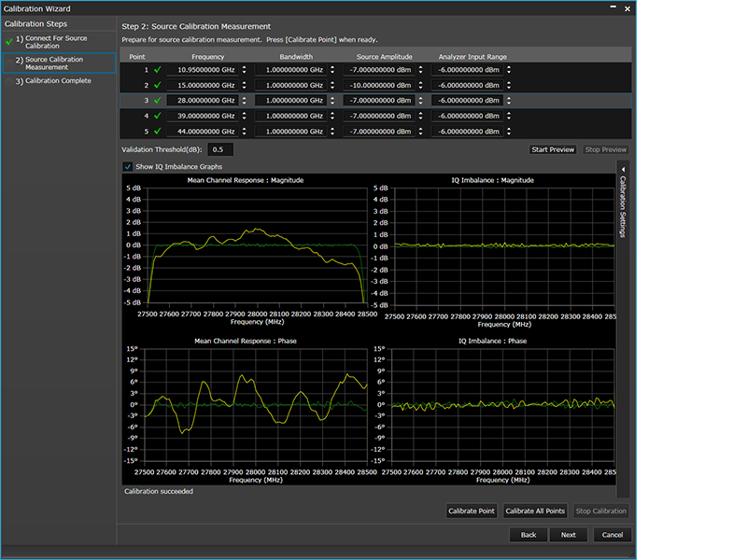Image resolution: width=747 pixels, height=560 pixels.
Task: Click the Next button
Action: [568, 535]
